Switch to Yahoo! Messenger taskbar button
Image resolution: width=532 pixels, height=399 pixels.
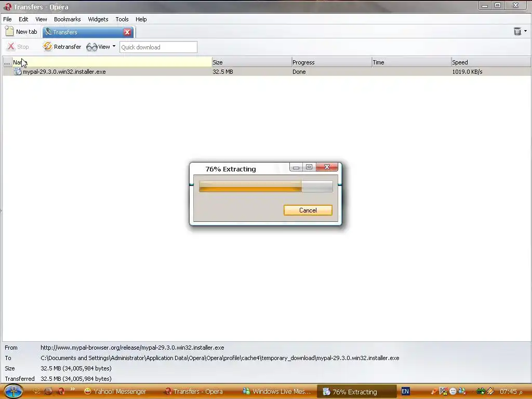[x=115, y=391]
